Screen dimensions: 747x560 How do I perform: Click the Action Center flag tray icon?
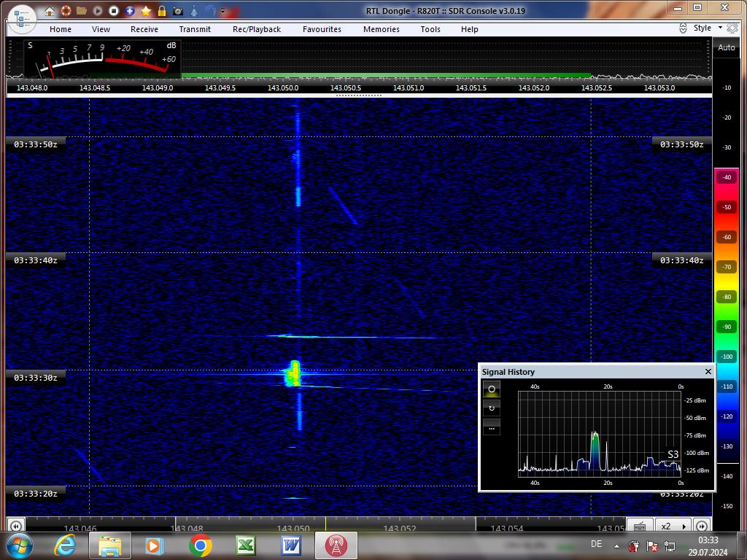(651, 545)
